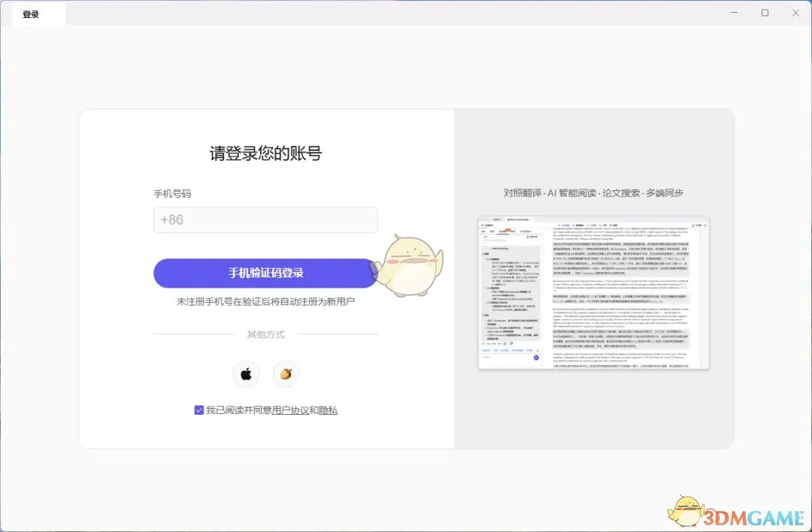Image resolution: width=812 pixels, height=532 pixels.
Task: Close the login window
Action: 795,13
